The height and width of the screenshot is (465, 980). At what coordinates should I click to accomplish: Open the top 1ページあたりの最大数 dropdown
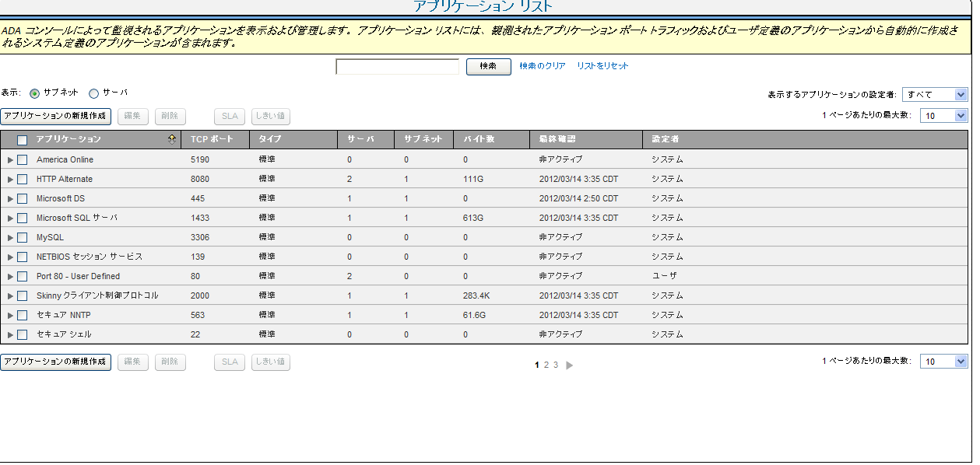pyautogui.click(x=943, y=115)
